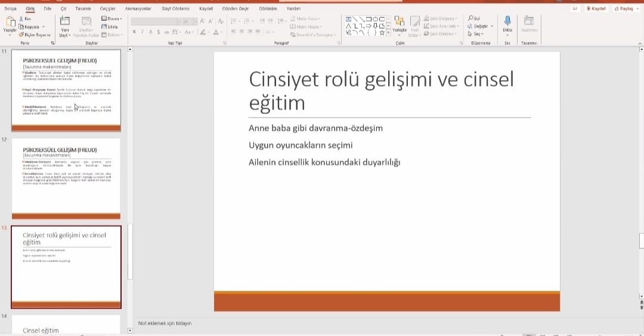Click the Kes cut icon
This screenshot has width=644, height=336.
click(21, 19)
